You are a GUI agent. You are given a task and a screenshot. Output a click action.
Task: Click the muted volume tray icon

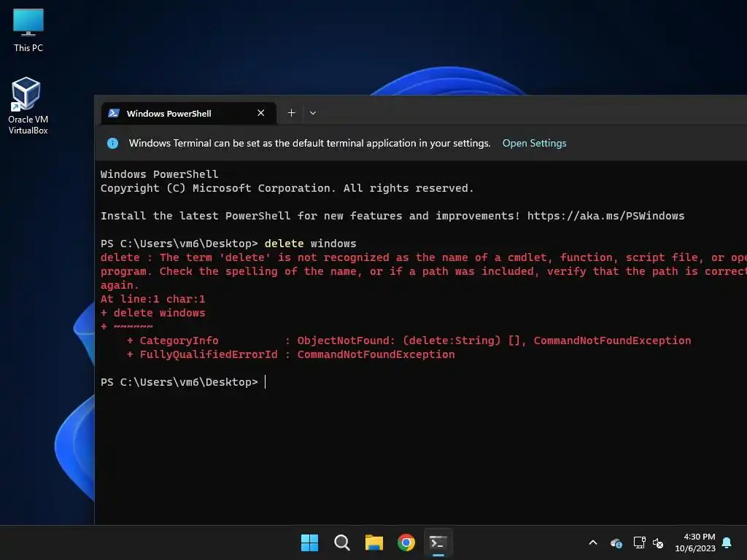[658, 542]
